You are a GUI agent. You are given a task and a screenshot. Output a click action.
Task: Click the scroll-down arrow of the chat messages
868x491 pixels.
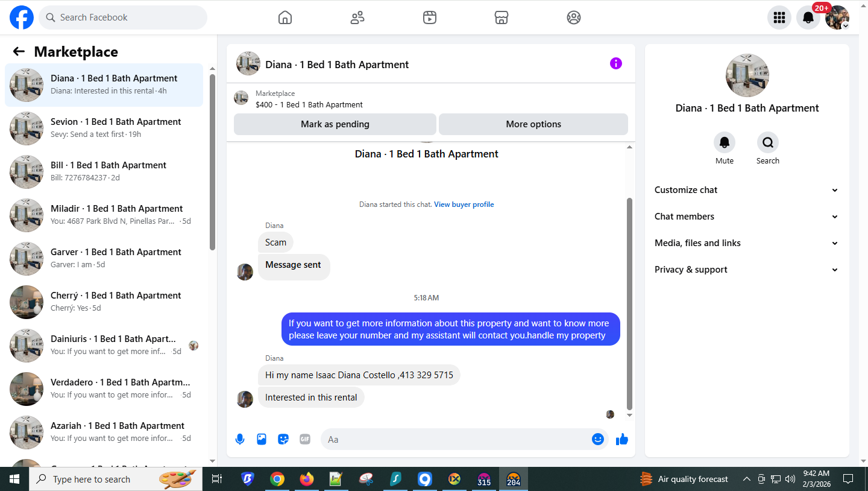[x=630, y=416]
